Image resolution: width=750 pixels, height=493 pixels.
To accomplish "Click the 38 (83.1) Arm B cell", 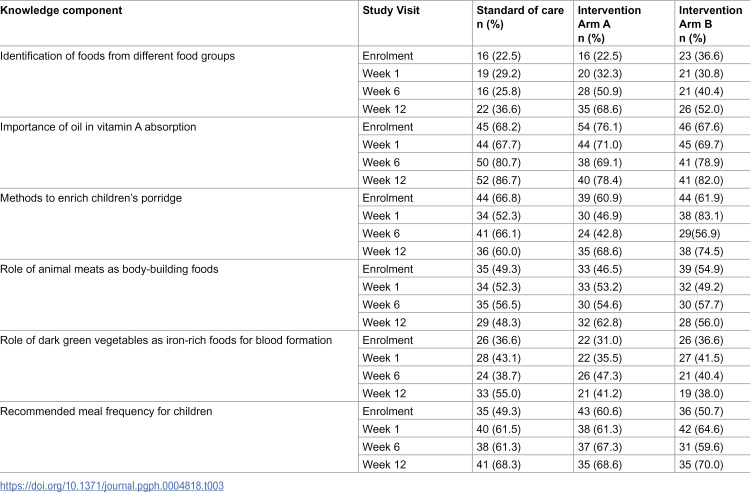I will coord(701,216).
